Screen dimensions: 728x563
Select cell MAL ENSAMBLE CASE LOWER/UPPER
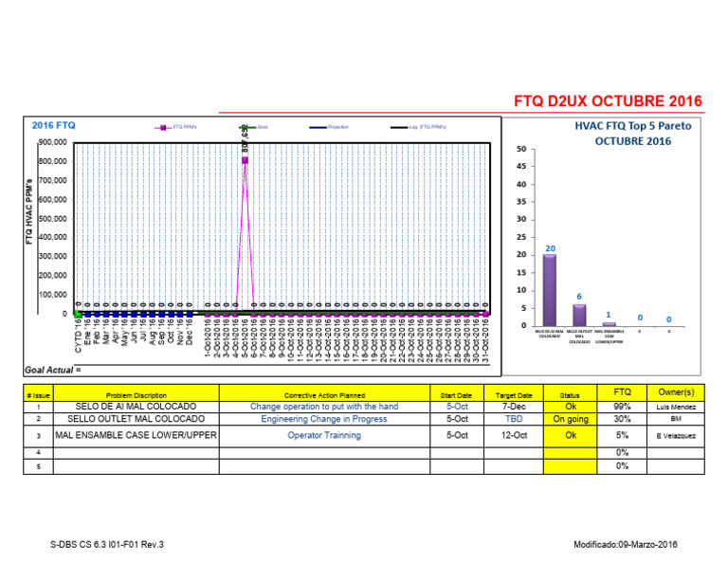click(136, 435)
